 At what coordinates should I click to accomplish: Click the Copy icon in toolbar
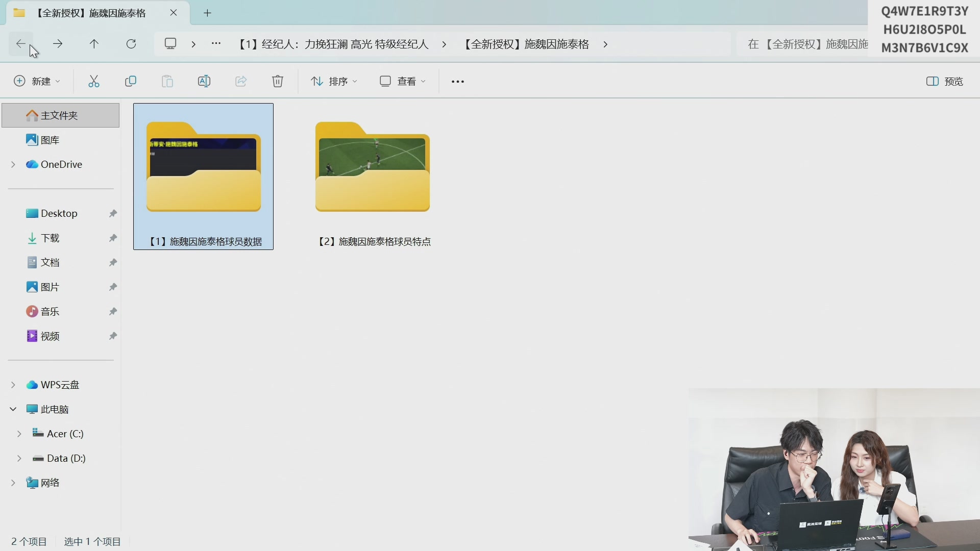coord(131,81)
